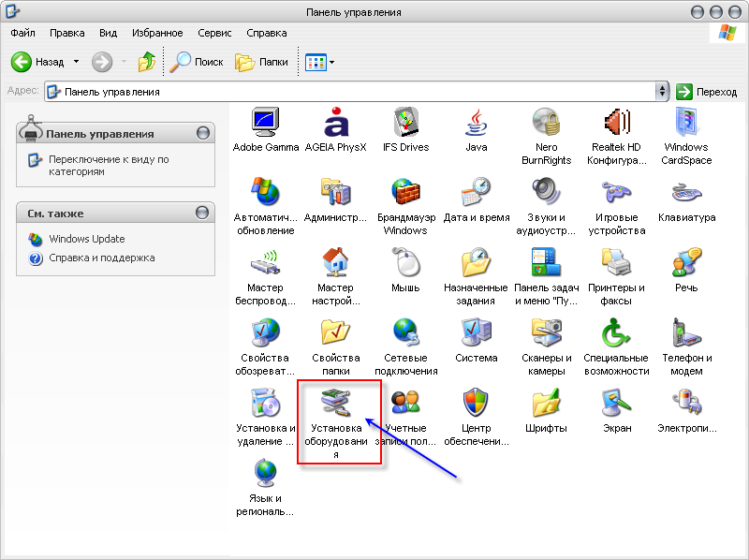
Task: Open Учетные записи пользователей
Action: 406,417
